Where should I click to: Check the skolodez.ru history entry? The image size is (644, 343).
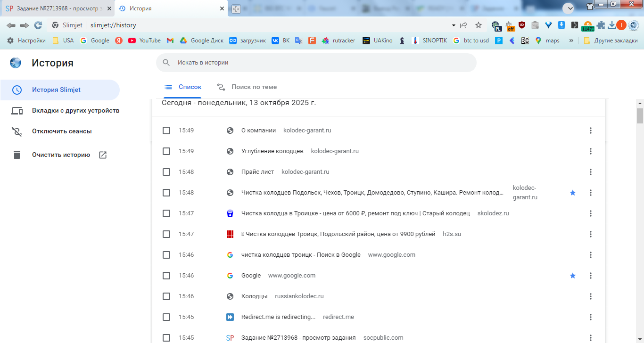coord(166,213)
